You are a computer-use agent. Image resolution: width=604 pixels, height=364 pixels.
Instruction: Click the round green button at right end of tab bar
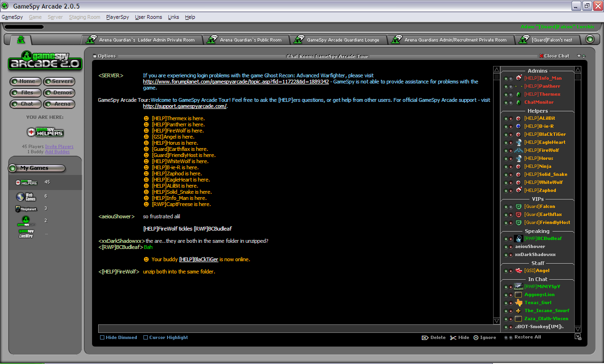pos(590,40)
